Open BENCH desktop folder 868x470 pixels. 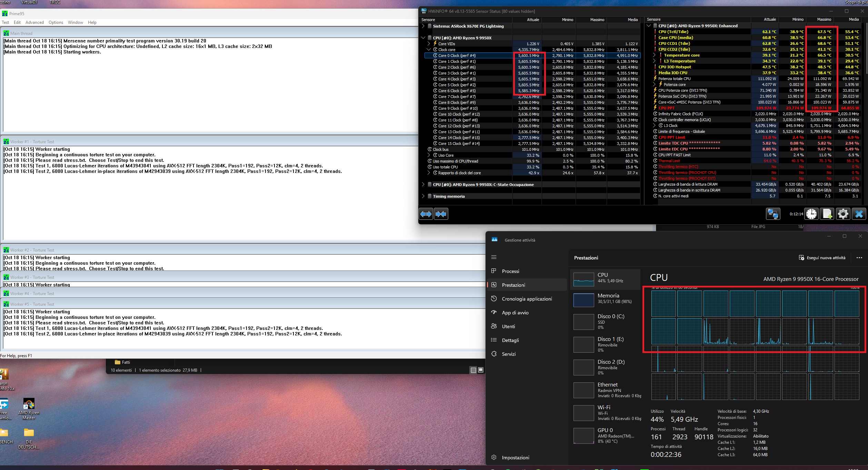click(5, 436)
